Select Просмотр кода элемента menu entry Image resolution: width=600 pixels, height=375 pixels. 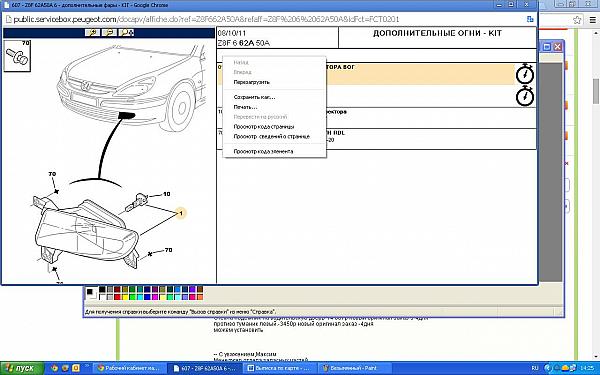tap(263, 152)
